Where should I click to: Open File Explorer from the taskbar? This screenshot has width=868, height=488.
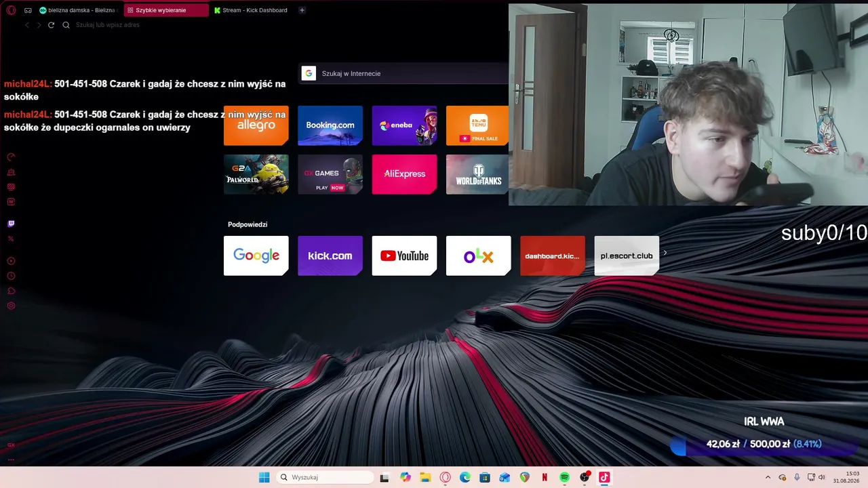[x=425, y=477]
